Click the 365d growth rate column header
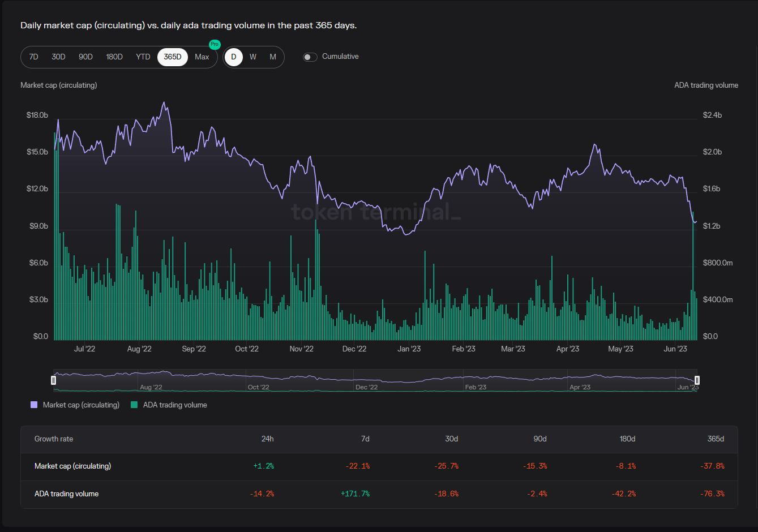 coord(715,439)
